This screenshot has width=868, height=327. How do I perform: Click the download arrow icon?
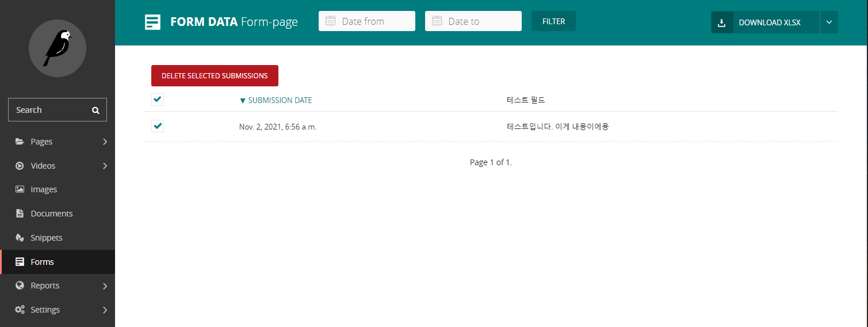pyautogui.click(x=722, y=22)
